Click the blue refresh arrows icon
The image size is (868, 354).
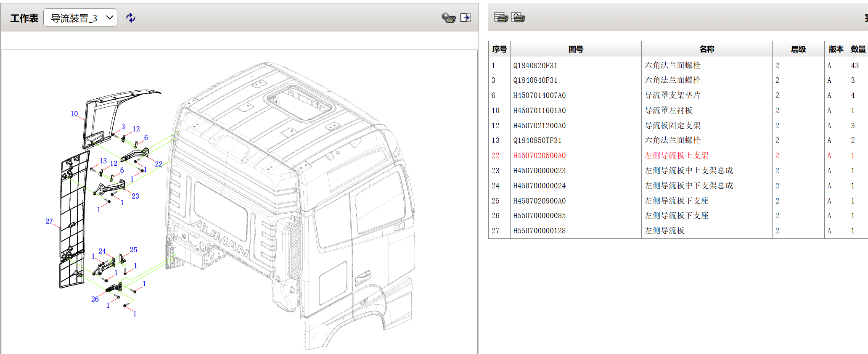[x=131, y=18]
